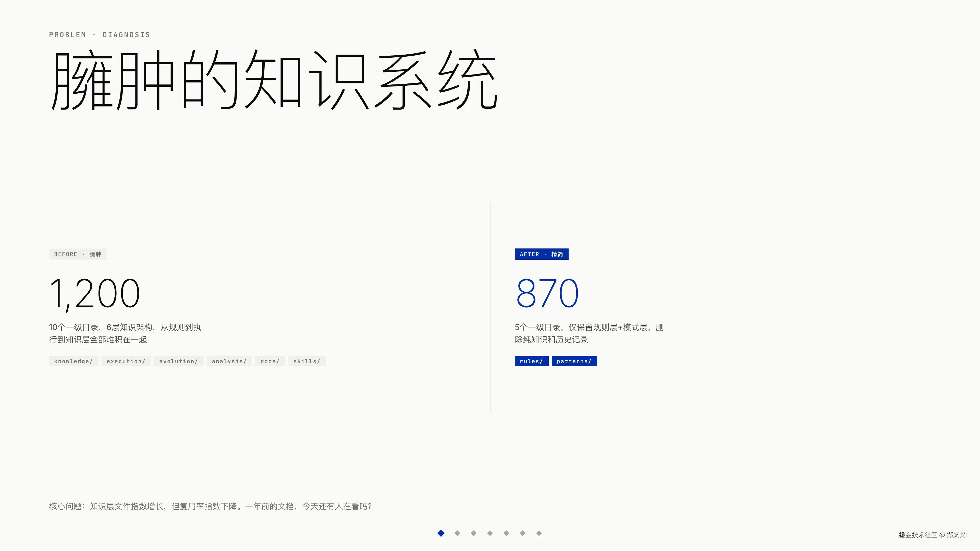Jump to the seventh slide dot
Viewport: 980px width, 551px height.
pos(539,533)
